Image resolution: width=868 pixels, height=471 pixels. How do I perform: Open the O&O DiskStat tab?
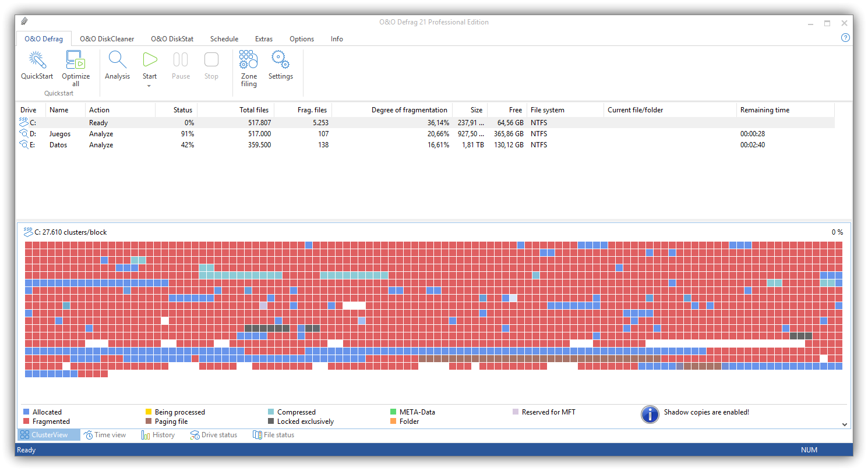pyautogui.click(x=172, y=39)
